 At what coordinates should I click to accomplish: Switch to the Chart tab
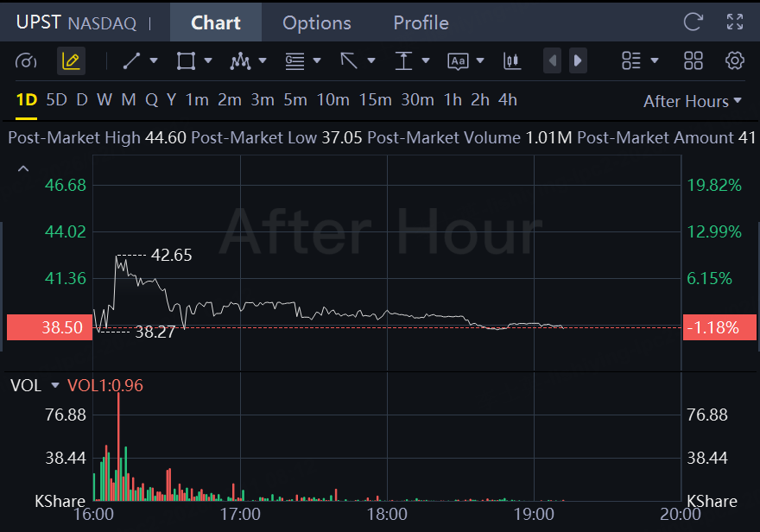pyautogui.click(x=216, y=22)
